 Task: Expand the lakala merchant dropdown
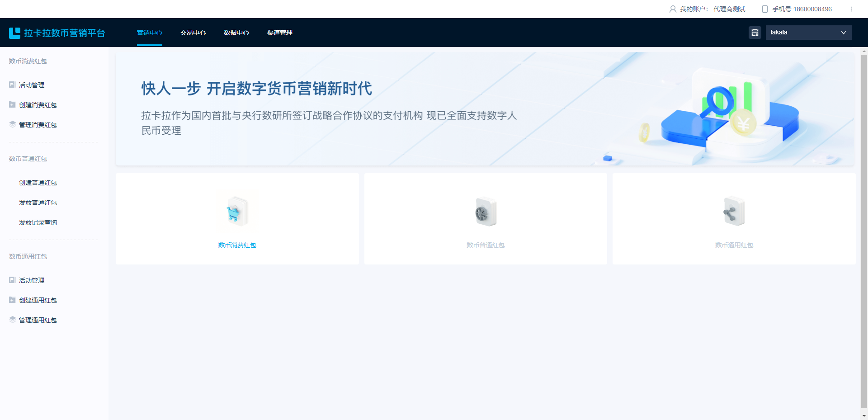(x=808, y=33)
